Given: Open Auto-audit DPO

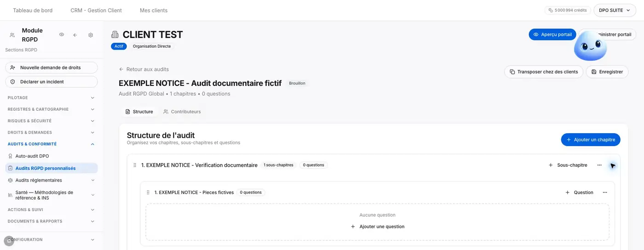Looking at the screenshot, I should point(52,156).
